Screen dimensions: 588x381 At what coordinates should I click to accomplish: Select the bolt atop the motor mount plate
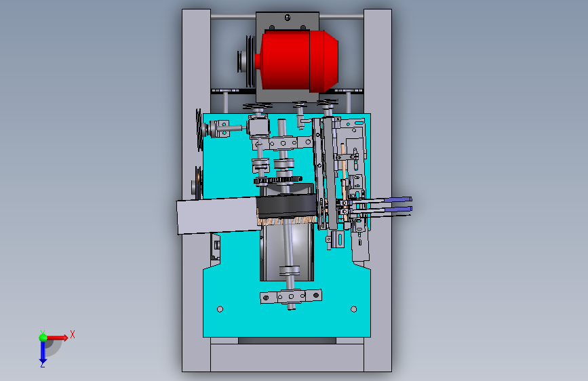point(288,17)
